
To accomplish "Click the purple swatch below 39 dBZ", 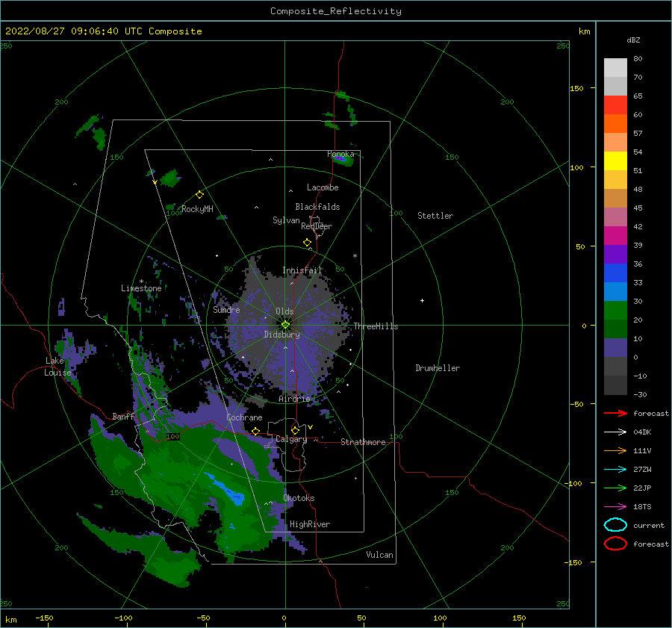I will click(615, 254).
